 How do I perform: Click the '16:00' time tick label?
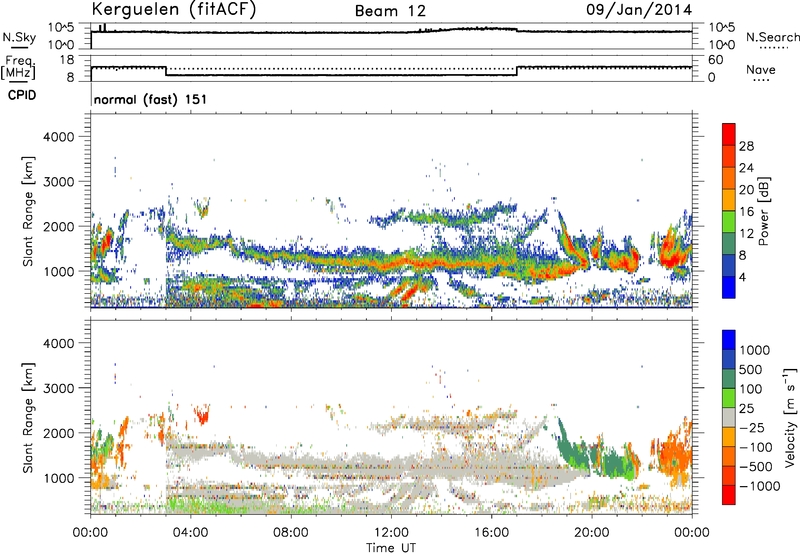click(x=491, y=533)
